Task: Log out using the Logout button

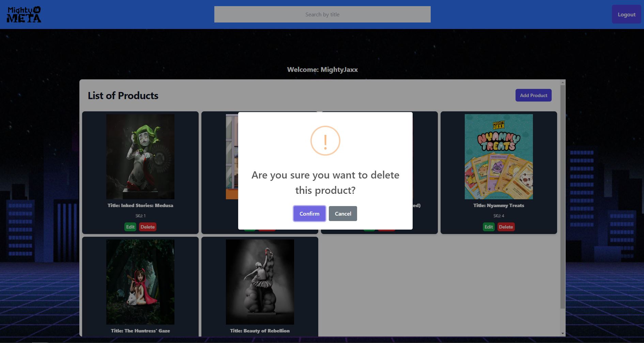Action: tap(626, 14)
